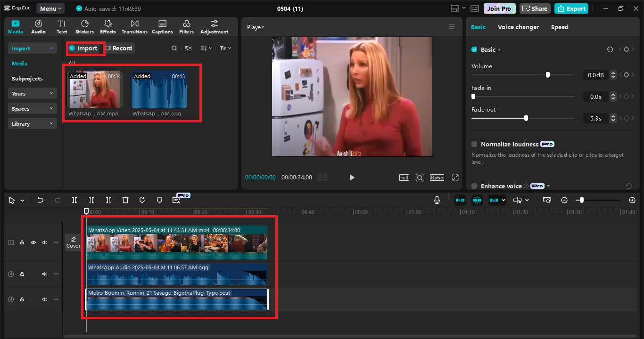Click the reset icon beside Basic

[610, 49]
